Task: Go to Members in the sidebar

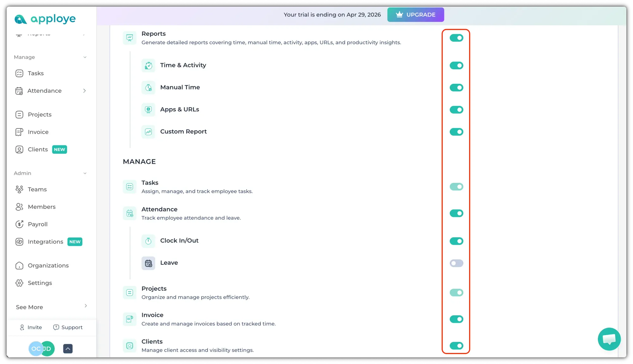Action: pyautogui.click(x=41, y=207)
